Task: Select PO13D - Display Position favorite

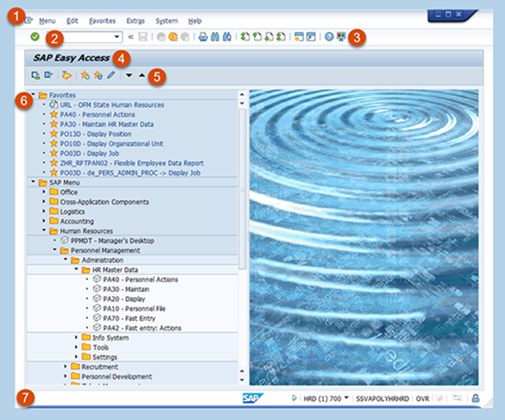Action: pos(96,134)
